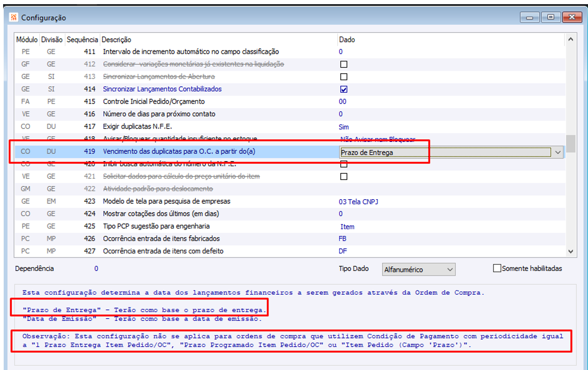Click the Item value of row 425
The height and width of the screenshot is (370, 588).
click(347, 227)
